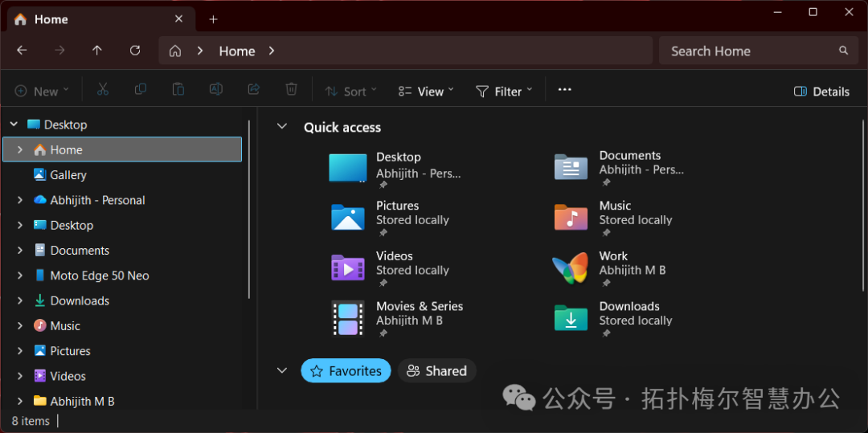The height and width of the screenshot is (433, 868).
Task: Click the home icon in address bar
Action: [x=175, y=51]
